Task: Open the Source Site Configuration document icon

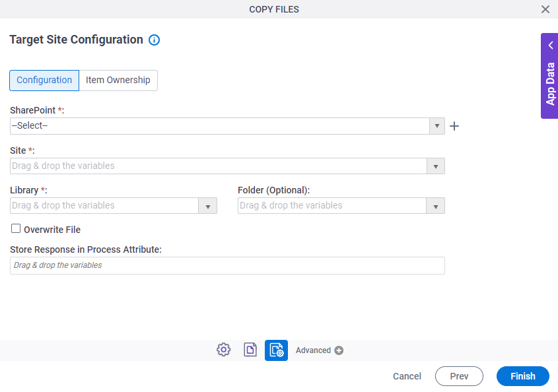Action: point(250,350)
